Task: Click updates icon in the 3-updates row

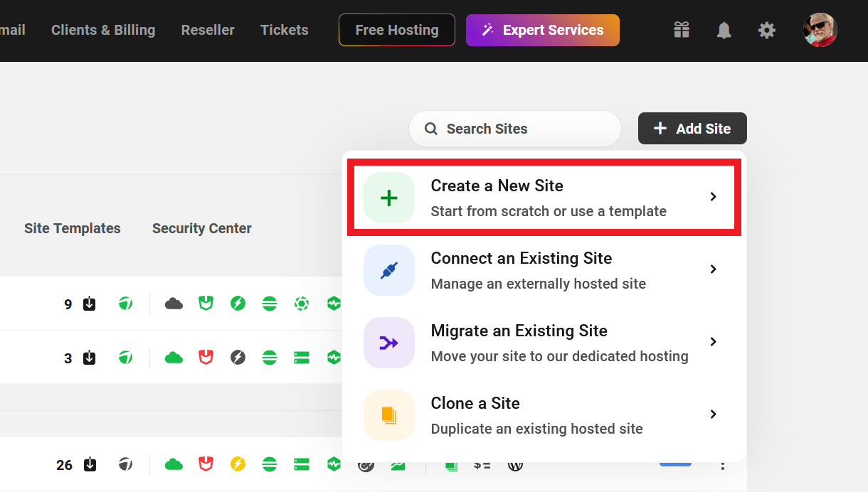Action: (x=90, y=358)
